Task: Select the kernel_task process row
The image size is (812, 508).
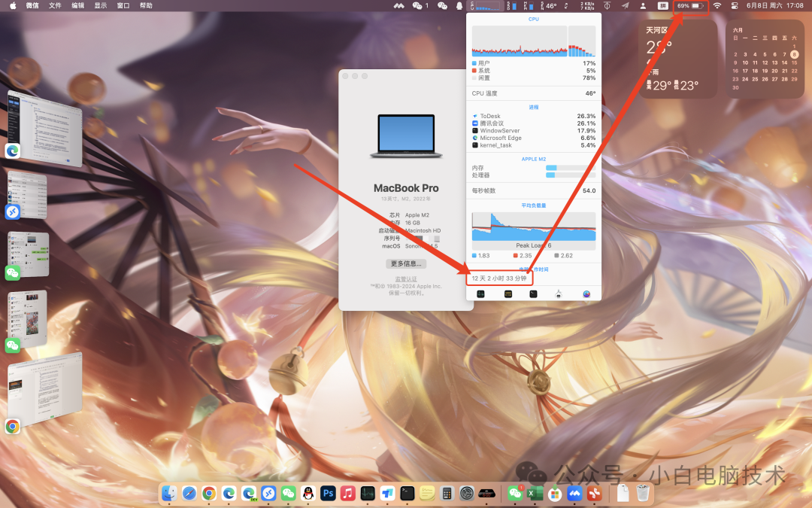Action: [533, 145]
